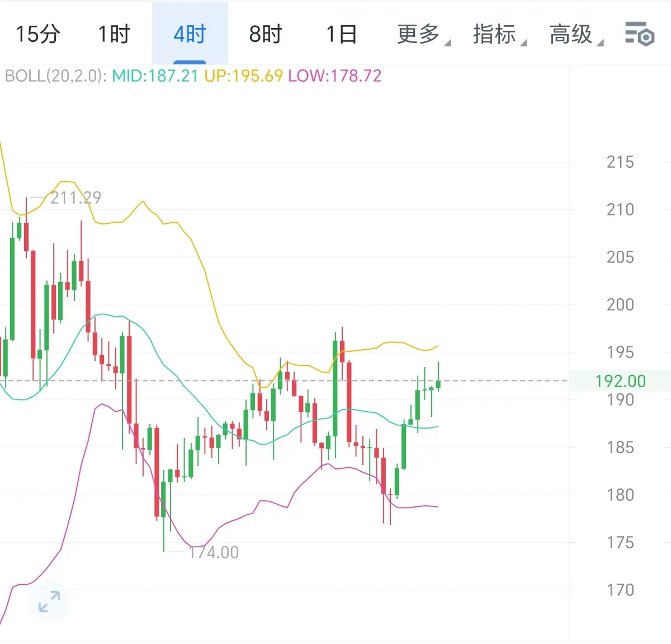Image resolution: width=671 pixels, height=644 pixels.
Task: Click the 210 price axis label
Action: [x=620, y=210]
